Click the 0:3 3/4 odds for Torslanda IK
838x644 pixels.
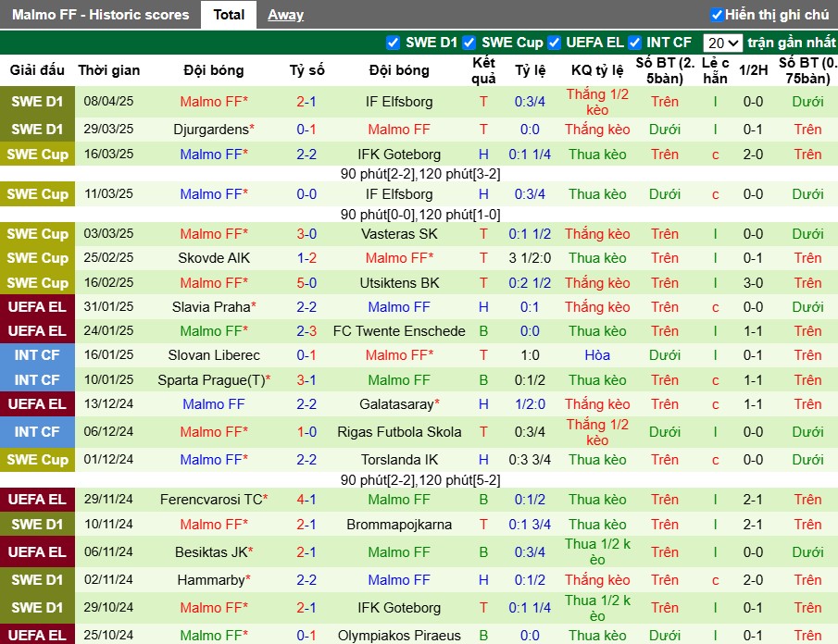tap(530, 460)
